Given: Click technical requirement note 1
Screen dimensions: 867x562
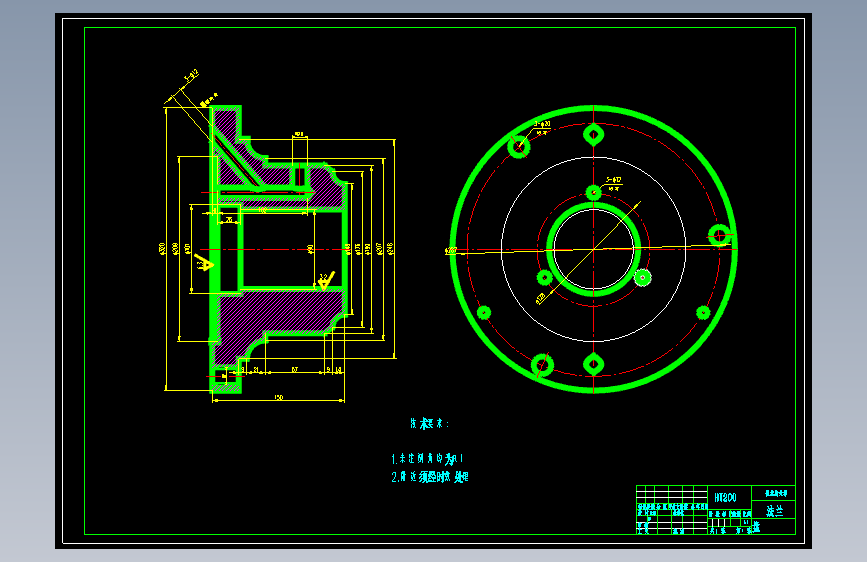Looking at the screenshot, I should click(x=427, y=459).
